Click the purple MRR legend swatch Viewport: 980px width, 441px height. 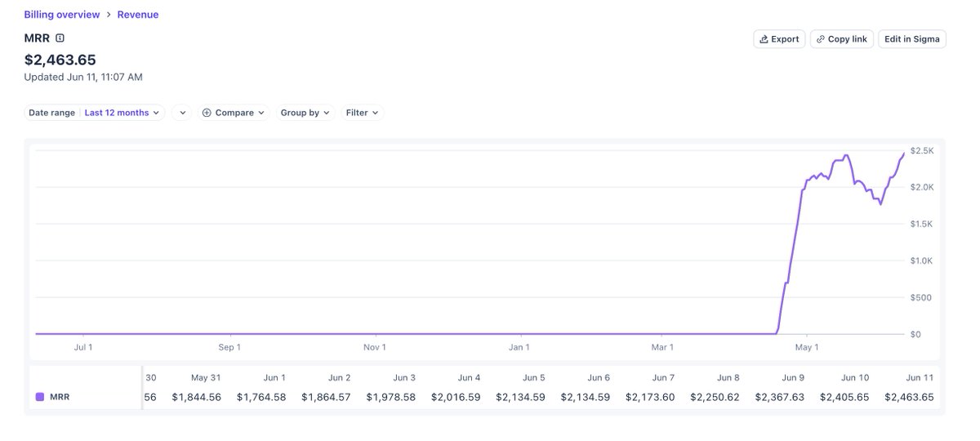point(40,398)
